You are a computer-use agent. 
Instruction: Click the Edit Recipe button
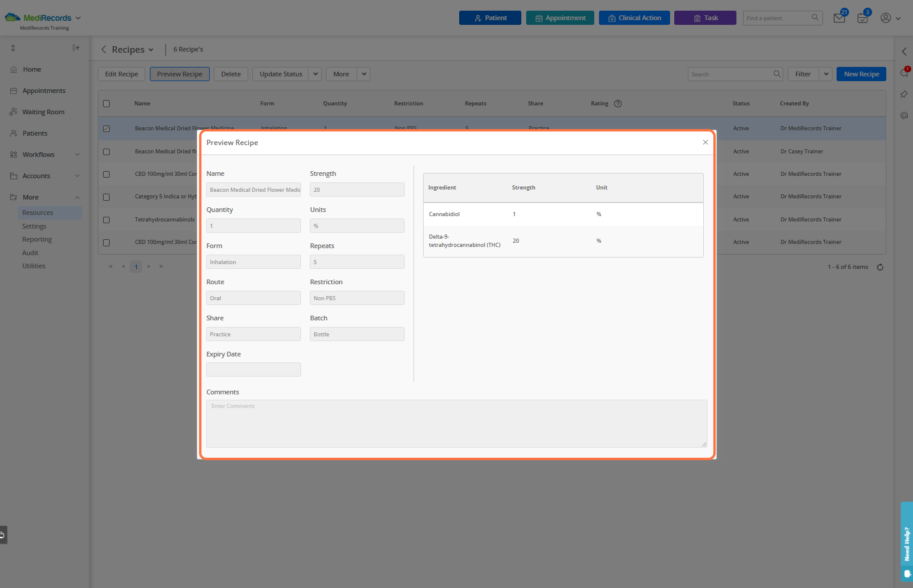[121, 74]
